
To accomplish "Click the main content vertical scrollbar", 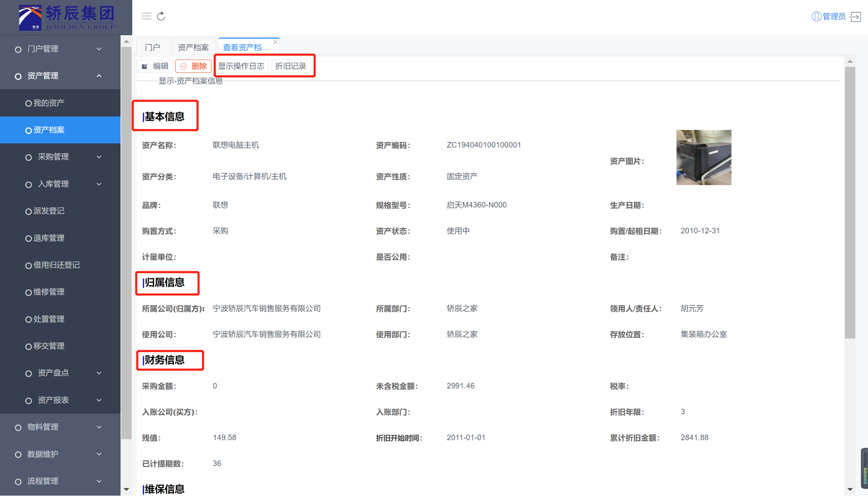I will pos(850,203).
